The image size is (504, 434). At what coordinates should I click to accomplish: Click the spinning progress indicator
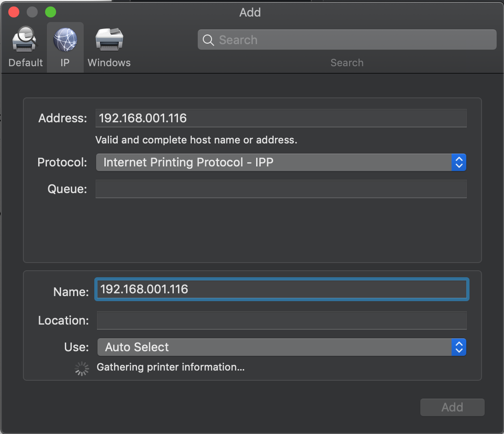pyautogui.click(x=82, y=368)
